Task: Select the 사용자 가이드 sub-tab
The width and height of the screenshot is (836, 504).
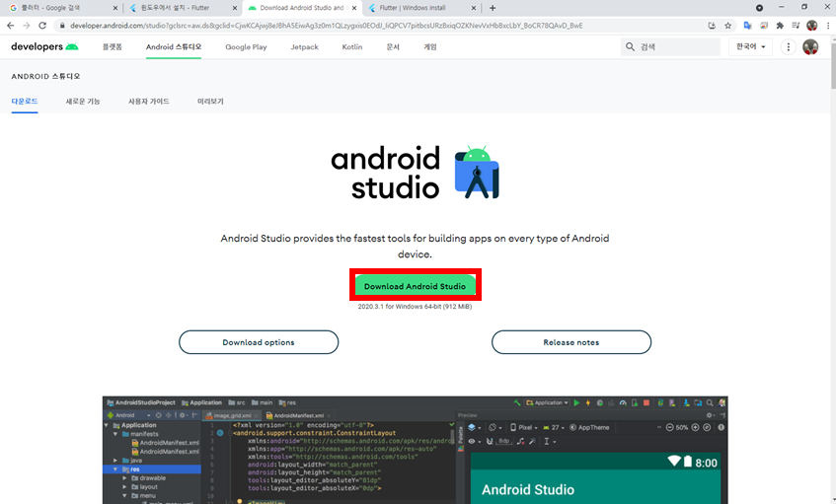Action: coord(149,102)
